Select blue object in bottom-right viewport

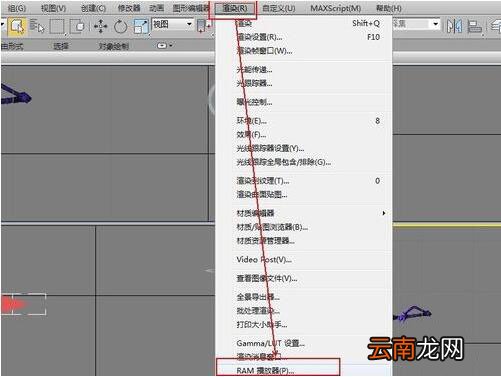click(x=412, y=314)
